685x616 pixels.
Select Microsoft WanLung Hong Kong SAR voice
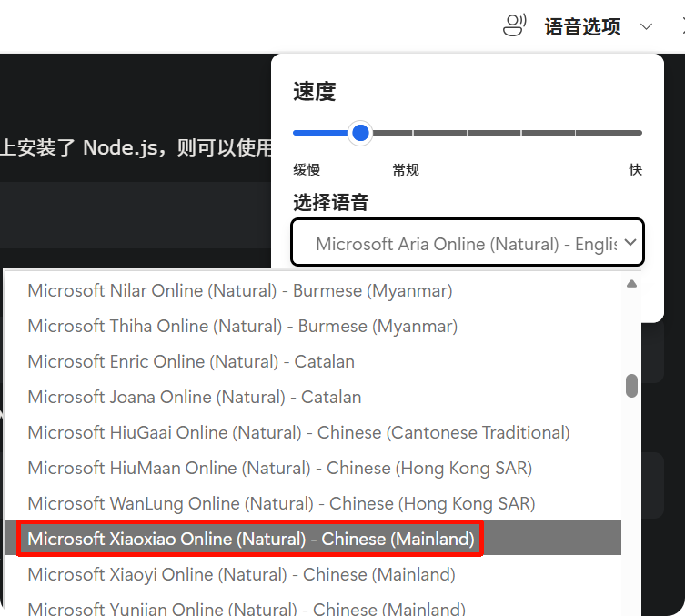313,503
